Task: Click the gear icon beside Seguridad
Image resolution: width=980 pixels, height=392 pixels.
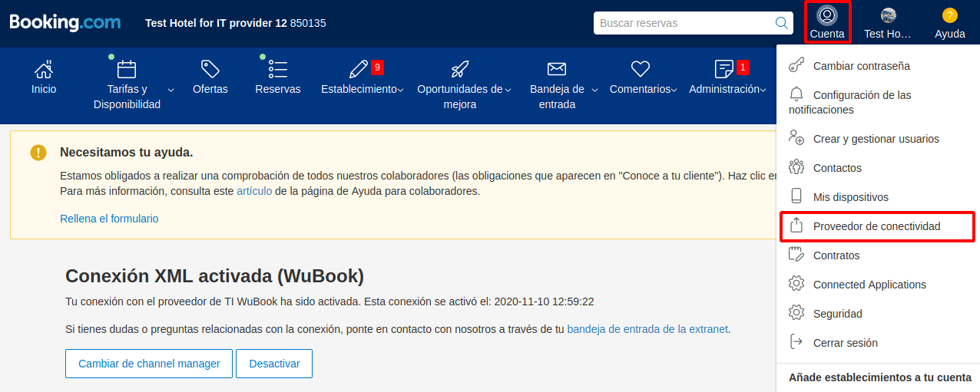Action: pyautogui.click(x=796, y=313)
